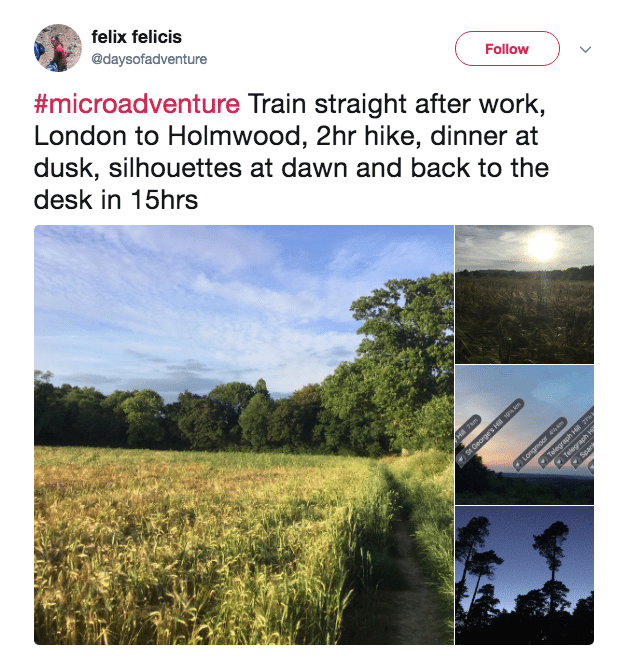View the sun over field photo
The height and width of the screenshot is (660, 630).
(524, 294)
